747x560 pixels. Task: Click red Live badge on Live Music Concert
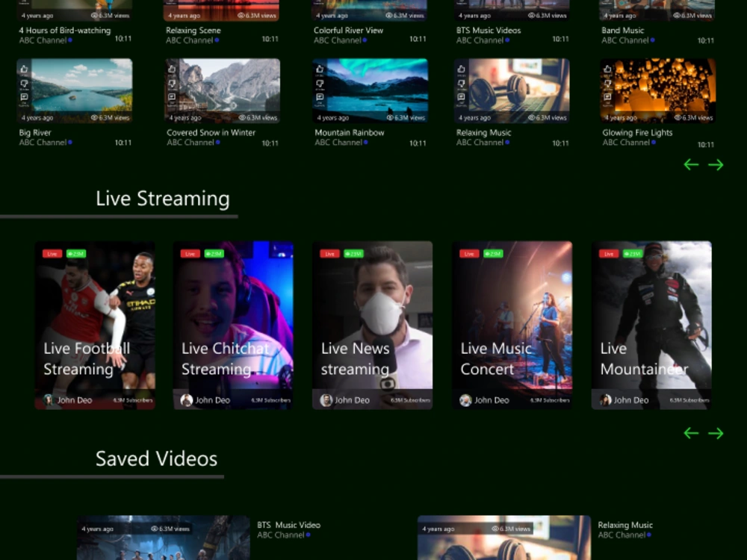469,254
